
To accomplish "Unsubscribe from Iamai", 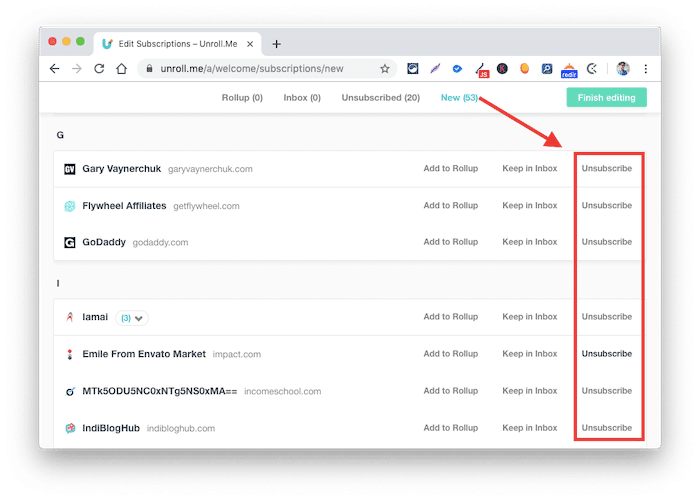I will point(607,317).
